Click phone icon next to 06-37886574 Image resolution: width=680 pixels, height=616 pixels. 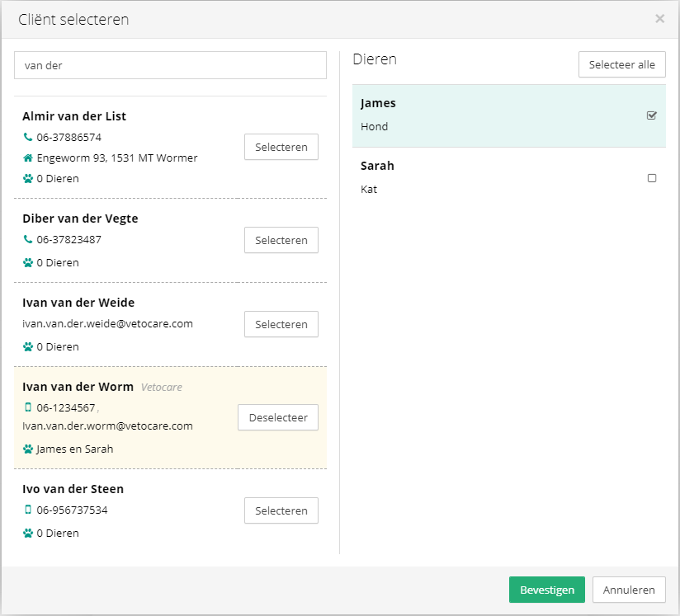pos(28,137)
